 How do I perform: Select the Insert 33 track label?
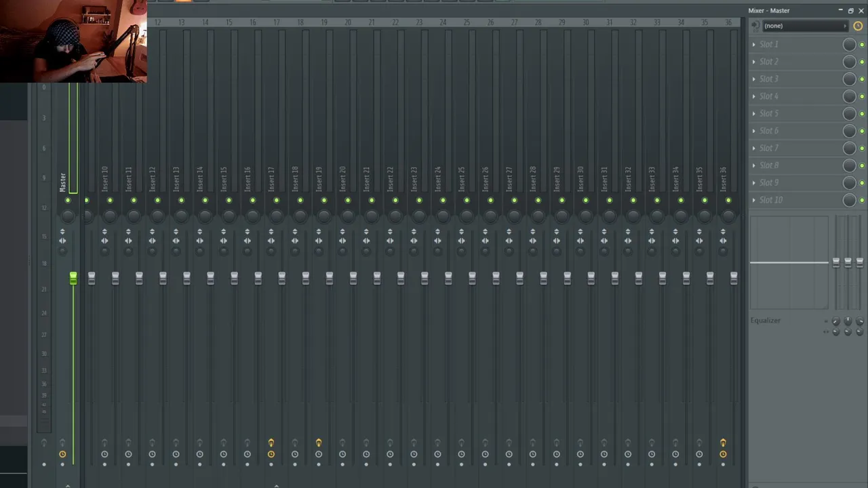click(652, 178)
